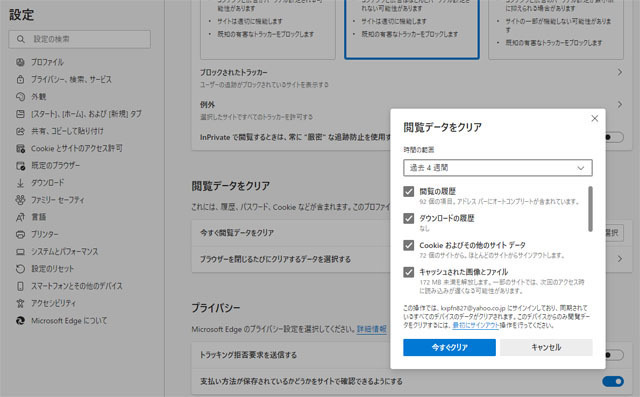The width and height of the screenshot is (640, 397).
Task: Uncheck the 閲覧の履歴 checkbox
Action: tap(409, 191)
